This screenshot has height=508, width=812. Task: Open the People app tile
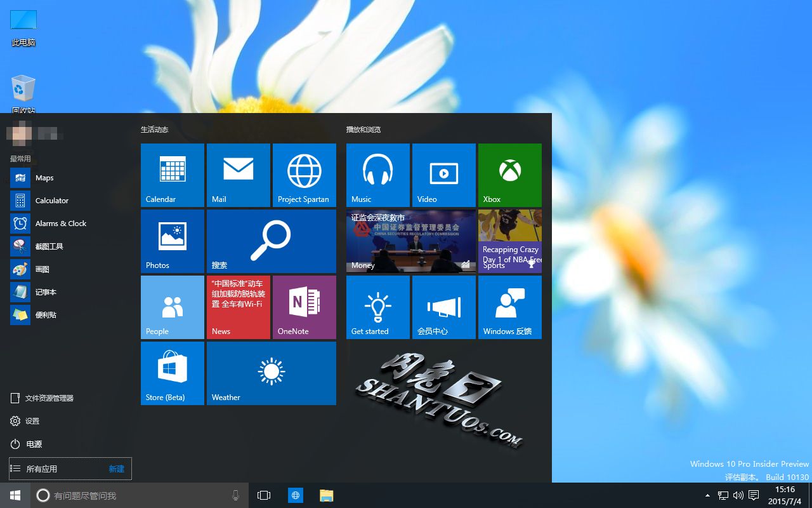172,307
